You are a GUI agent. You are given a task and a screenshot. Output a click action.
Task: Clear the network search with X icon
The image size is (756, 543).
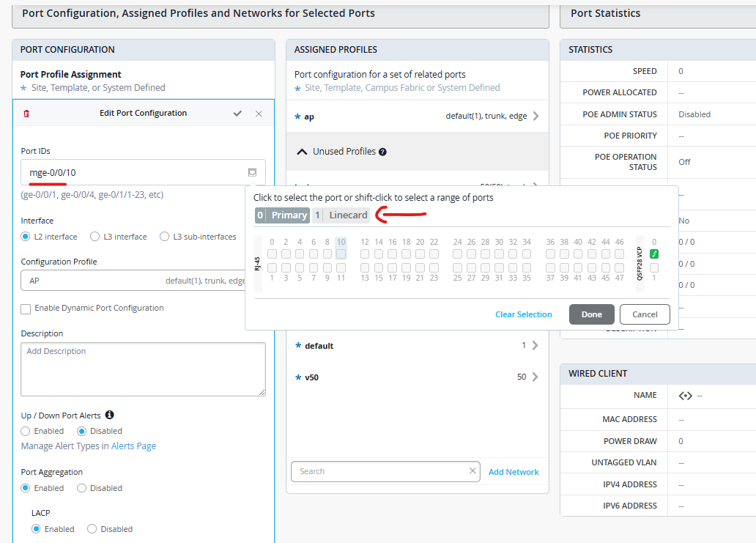(x=472, y=470)
